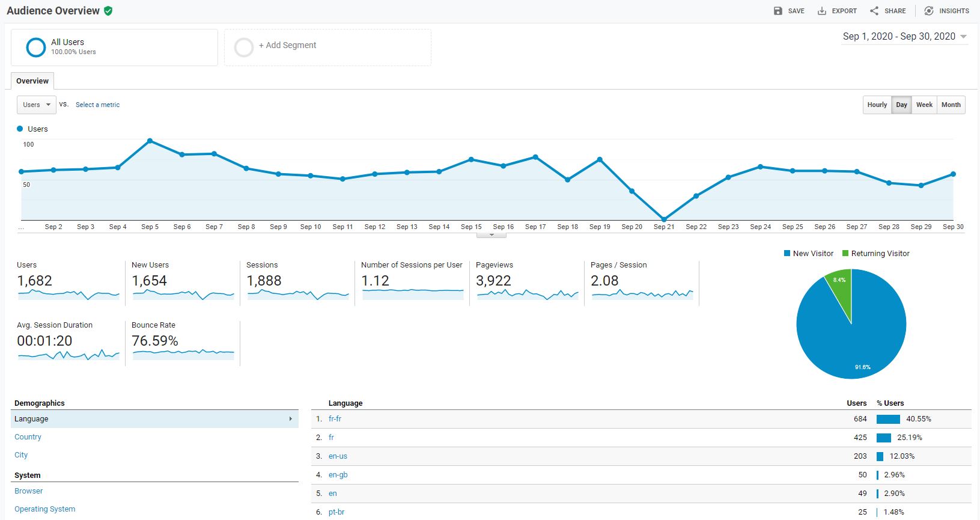Open Country in Demographics list

click(x=28, y=437)
